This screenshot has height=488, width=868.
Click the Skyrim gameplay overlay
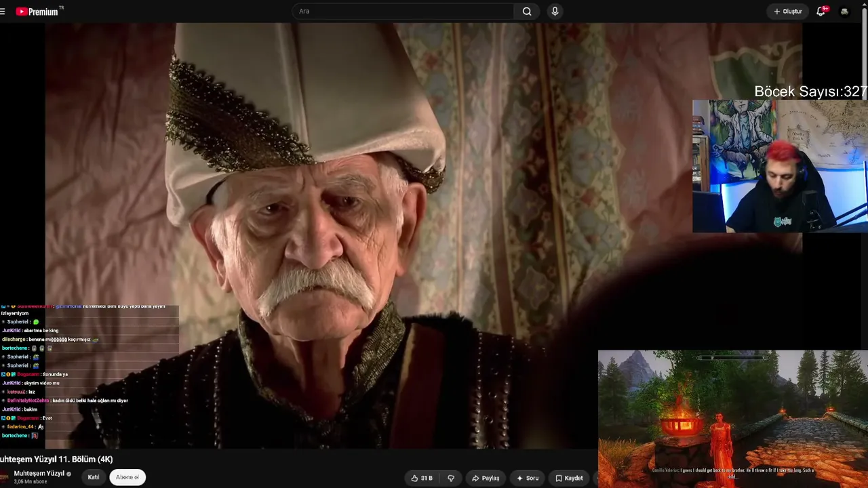(x=733, y=419)
